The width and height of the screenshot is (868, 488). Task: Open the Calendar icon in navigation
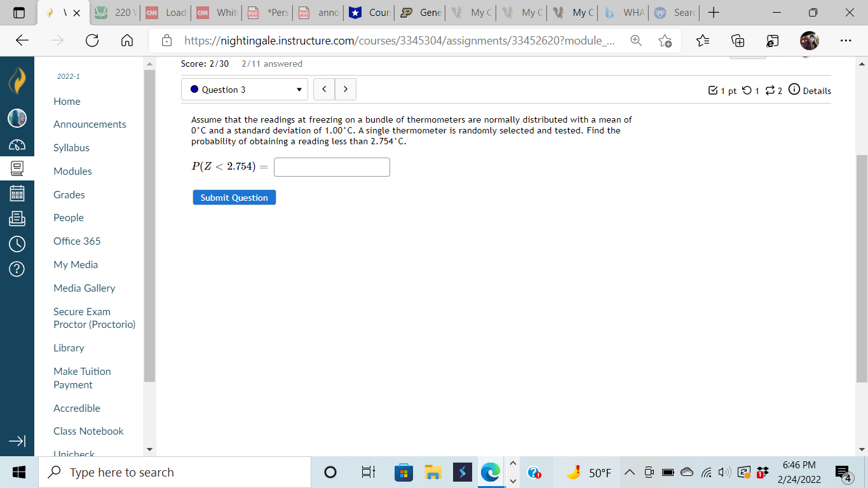click(17, 193)
